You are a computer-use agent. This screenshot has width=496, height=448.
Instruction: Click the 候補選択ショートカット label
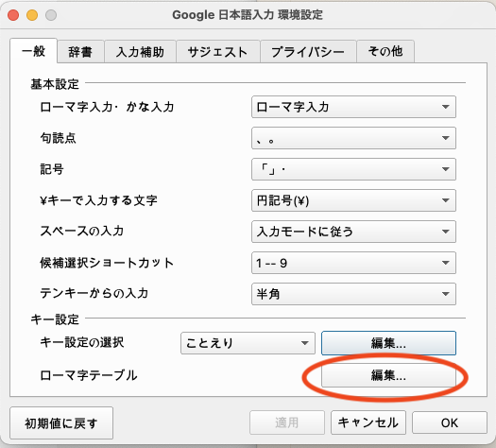(x=107, y=263)
